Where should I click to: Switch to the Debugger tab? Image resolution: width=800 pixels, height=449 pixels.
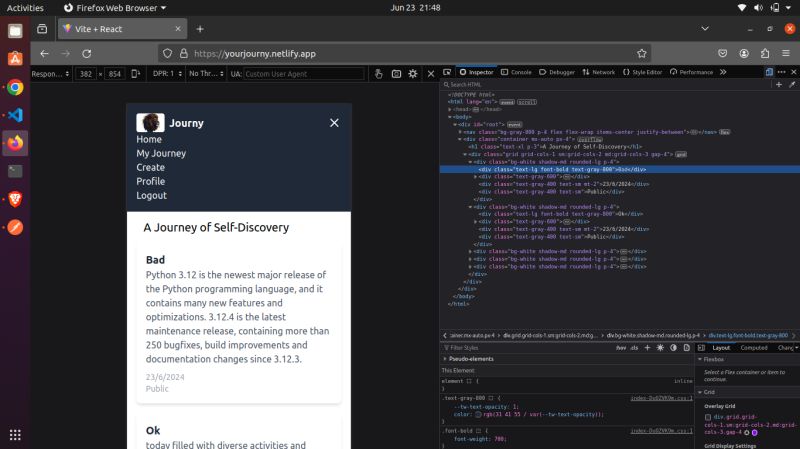[x=557, y=72]
